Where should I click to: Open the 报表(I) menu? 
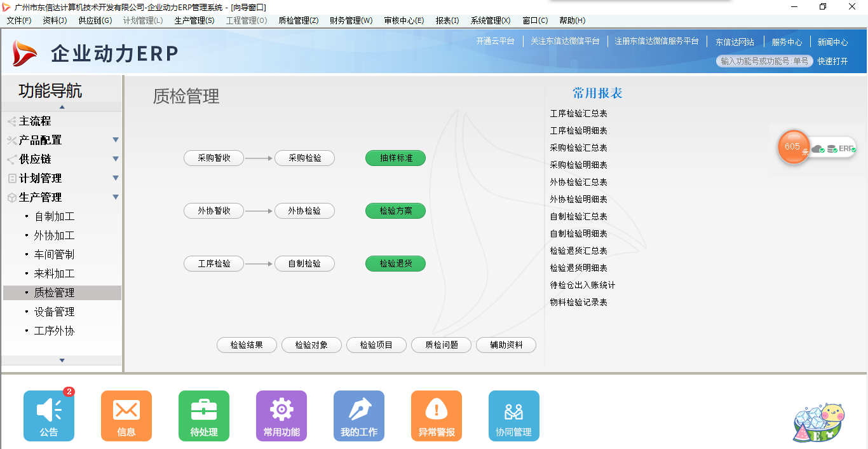(x=447, y=20)
